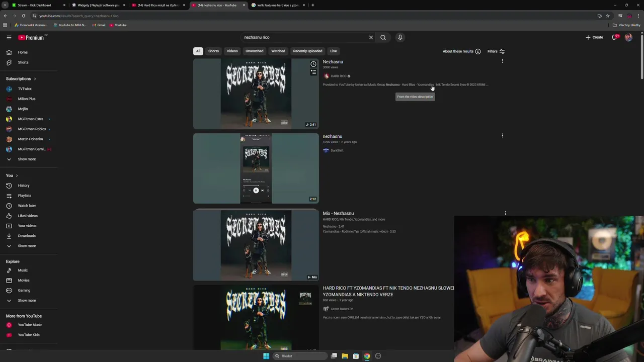Play DarkShift nezhasnu thumbnail
The width and height of the screenshot is (644, 362).
[x=256, y=168]
